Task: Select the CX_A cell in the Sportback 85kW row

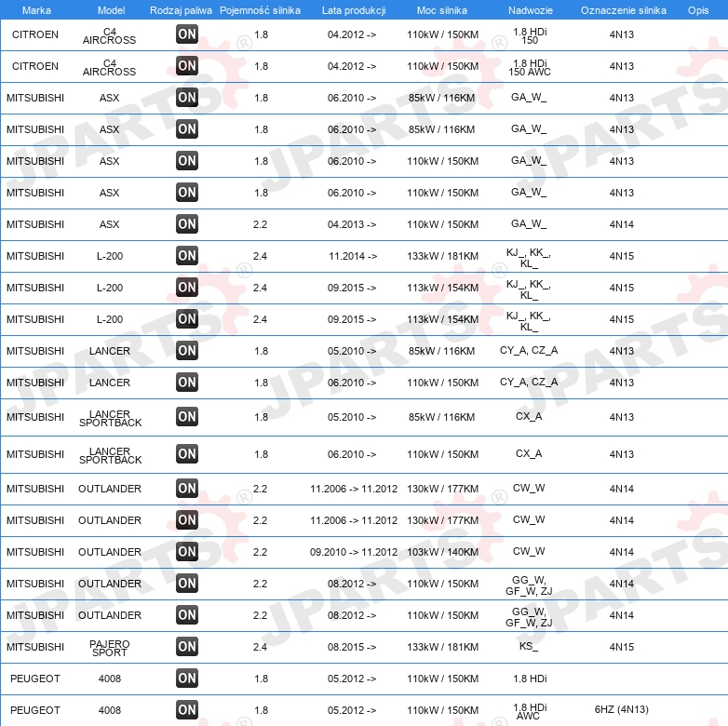Action: [529, 416]
